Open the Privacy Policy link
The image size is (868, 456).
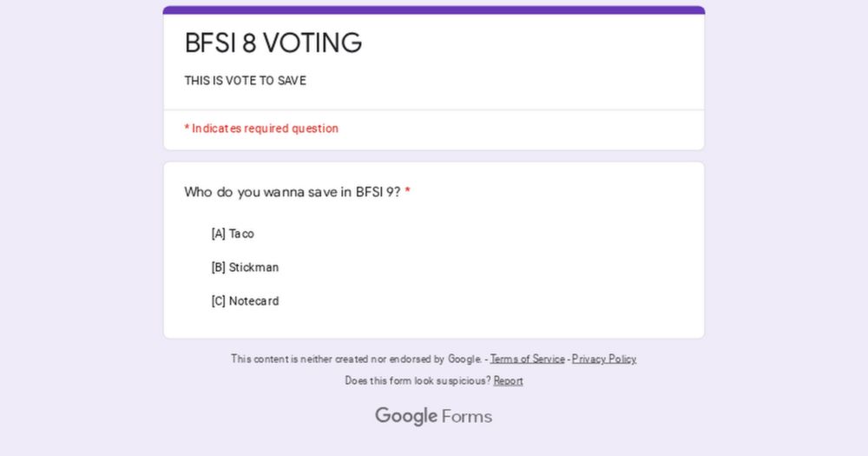click(604, 359)
